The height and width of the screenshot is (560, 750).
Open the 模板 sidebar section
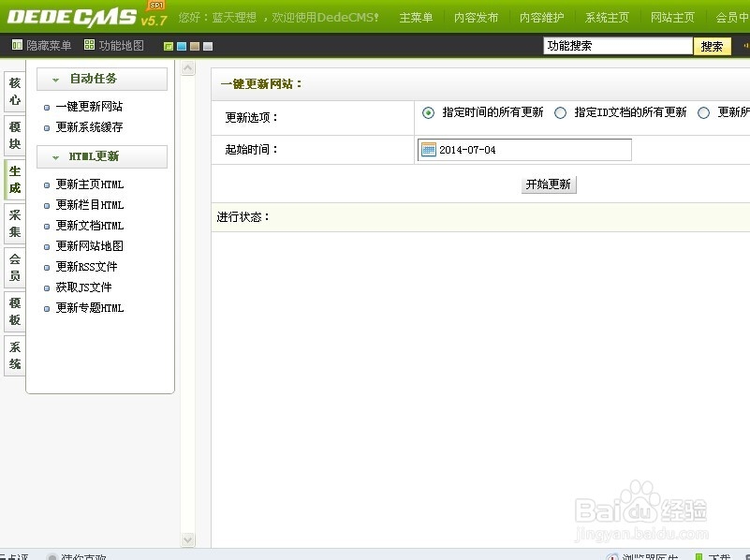(x=13, y=308)
